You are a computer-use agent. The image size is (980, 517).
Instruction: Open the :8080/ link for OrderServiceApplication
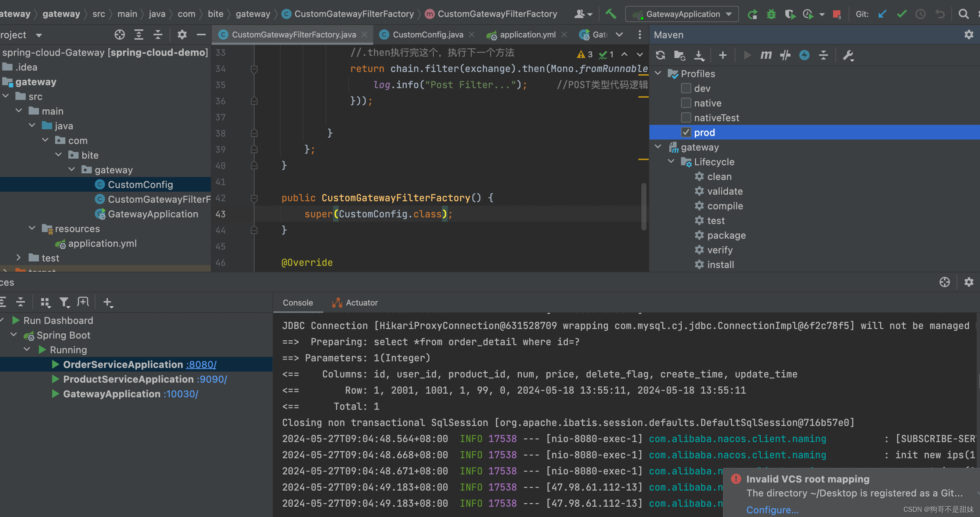point(201,365)
